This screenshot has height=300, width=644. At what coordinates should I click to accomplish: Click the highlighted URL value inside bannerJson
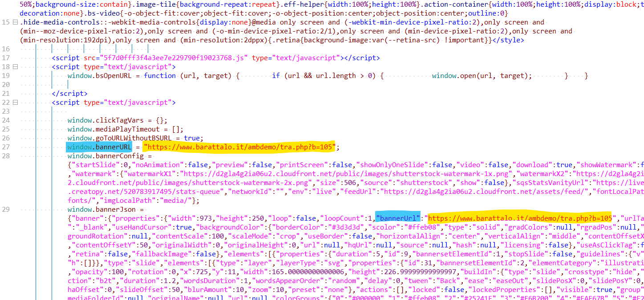click(x=520, y=218)
